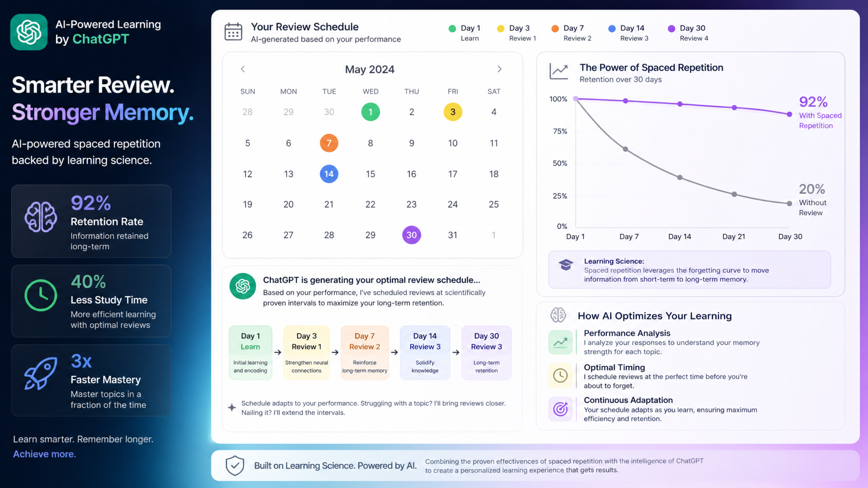The image size is (868, 488).
Task: Click the gray Day 30 point on forgetting curve
Action: (x=789, y=204)
